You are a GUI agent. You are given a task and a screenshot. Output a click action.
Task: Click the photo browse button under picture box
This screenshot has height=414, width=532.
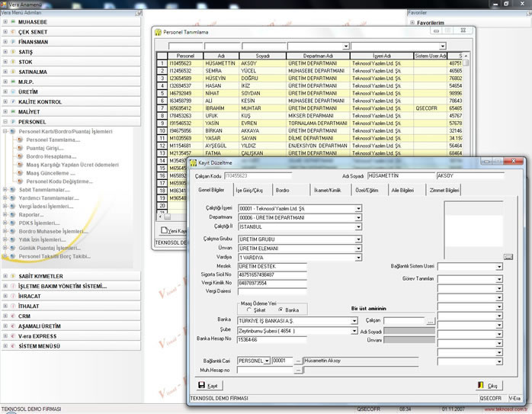pyautogui.click(x=508, y=257)
